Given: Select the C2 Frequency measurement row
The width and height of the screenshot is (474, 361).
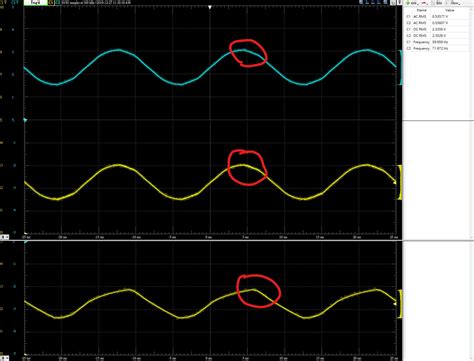Looking at the screenshot, I should pyautogui.click(x=437, y=49).
